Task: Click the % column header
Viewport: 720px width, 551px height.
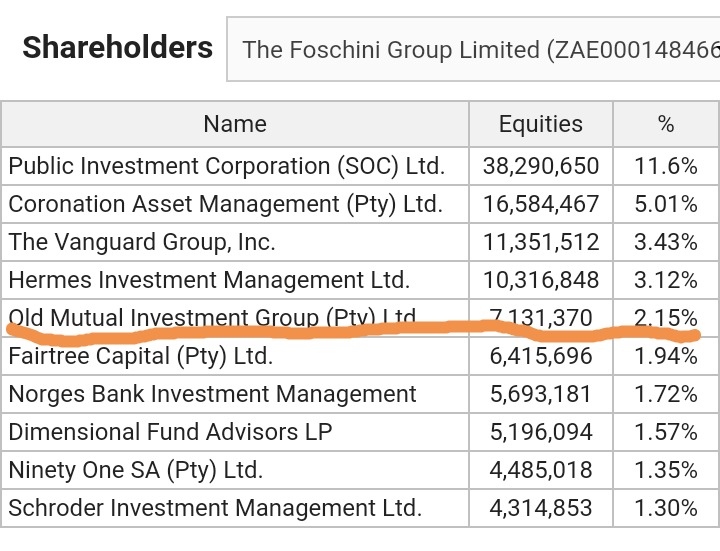Action: point(666,124)
